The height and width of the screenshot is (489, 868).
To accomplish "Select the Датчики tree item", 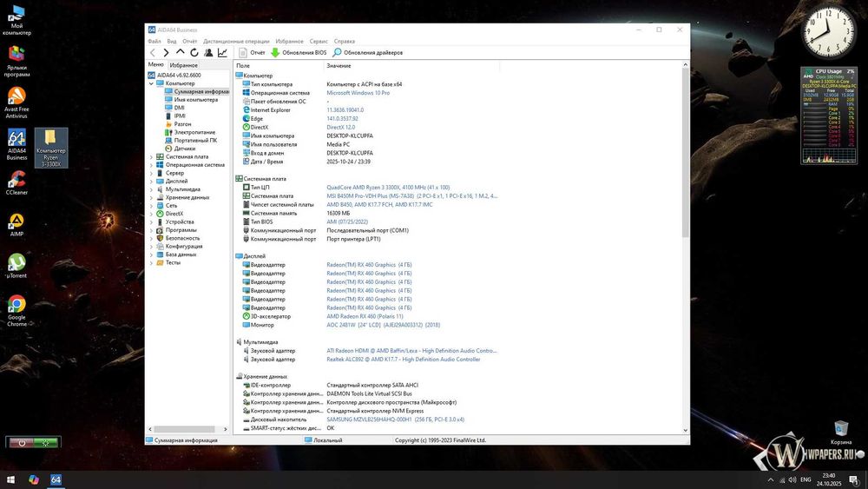I will tap(180, 149).
